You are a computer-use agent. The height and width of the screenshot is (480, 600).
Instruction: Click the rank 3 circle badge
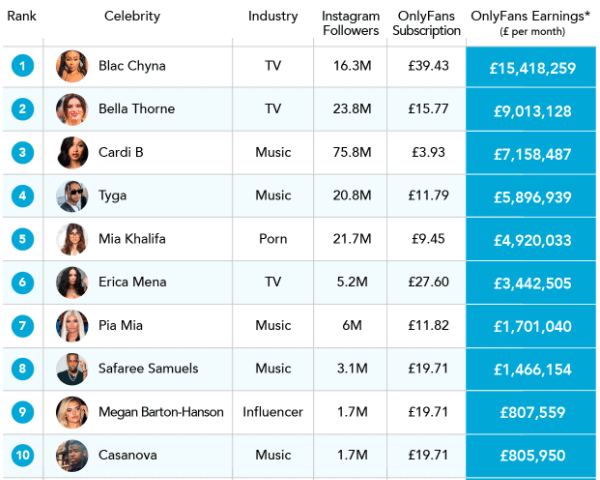(x=23, y=152)
